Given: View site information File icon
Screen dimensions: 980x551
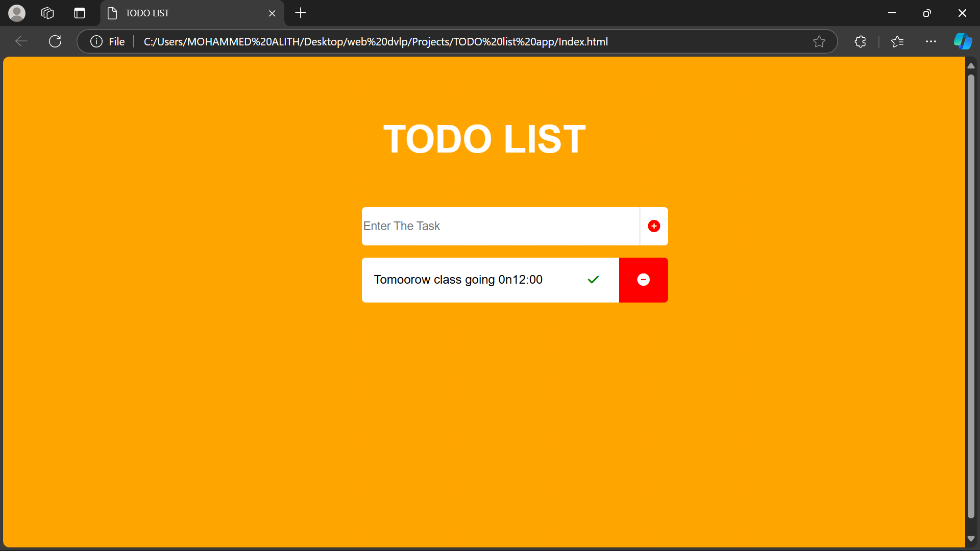Looking at the screenshot, I should [107, 41].
